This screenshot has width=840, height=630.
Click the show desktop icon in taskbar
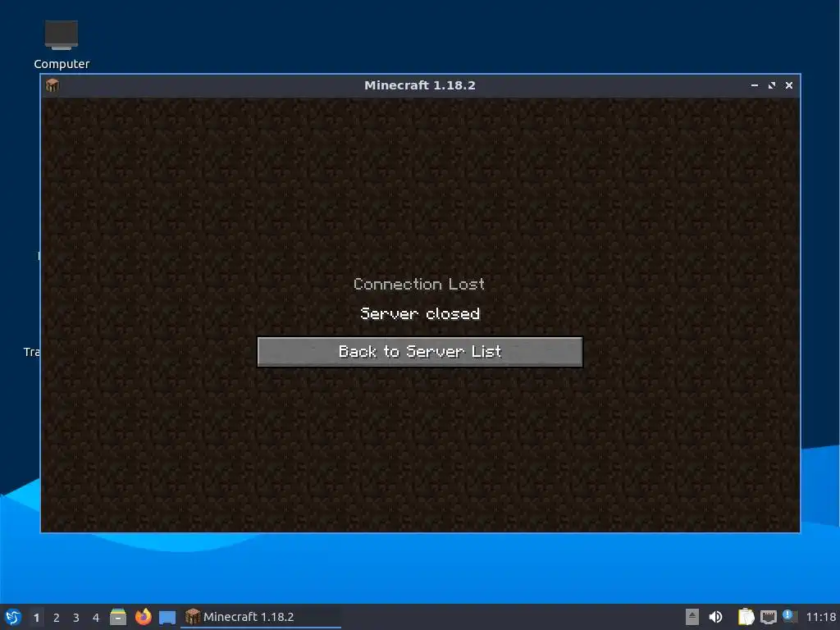click(167, 618)
